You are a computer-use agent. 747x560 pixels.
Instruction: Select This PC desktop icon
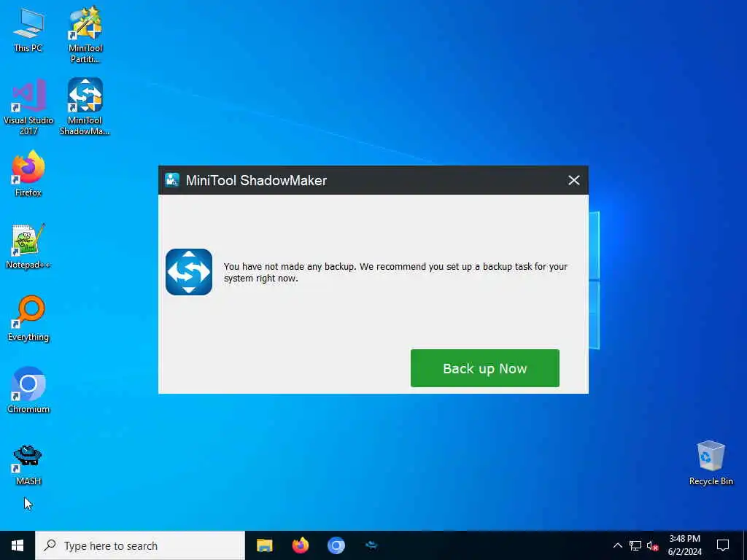(x=28, y=29)
